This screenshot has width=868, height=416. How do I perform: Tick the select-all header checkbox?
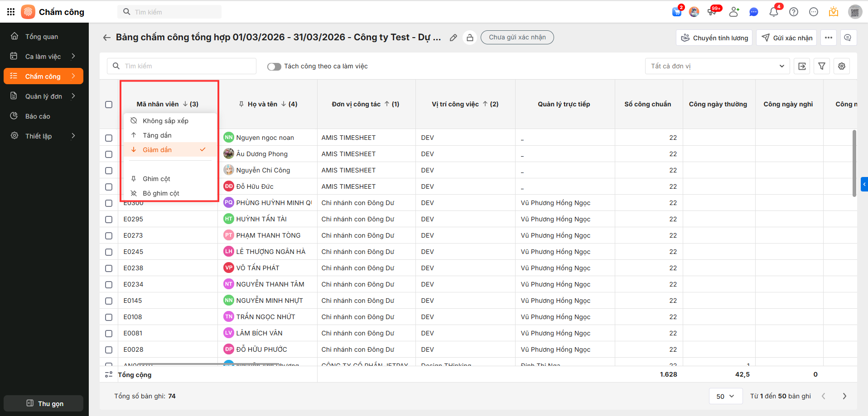click(109, 105)
